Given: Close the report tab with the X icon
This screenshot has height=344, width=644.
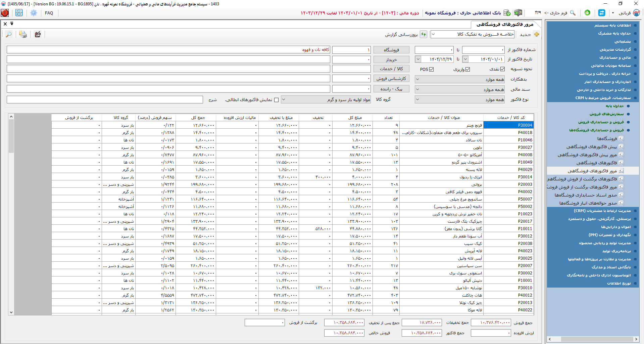Looking at the screenshot, I should tap(5, 24).
